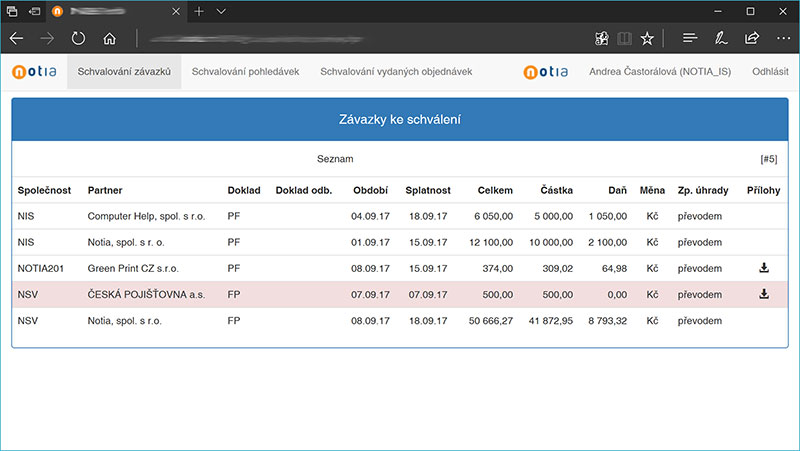Viewport: 800px width, 451px height.
Task: Click the total 6 050,00 cell
Action: (x=493, y=216)
